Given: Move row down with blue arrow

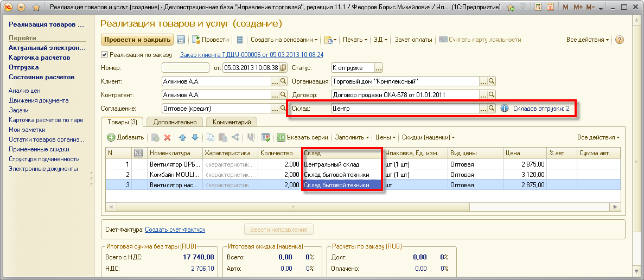Looking at the screenshot, I should (x=195, y=138).
